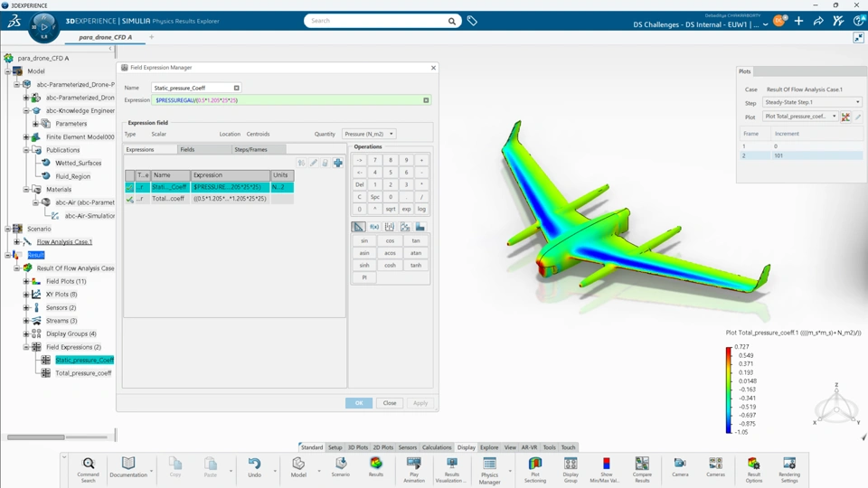The height and width of the screenshot is (488, 868).
Task: Open Rendering Settings in the toolbar
Action: pos(788,465)
